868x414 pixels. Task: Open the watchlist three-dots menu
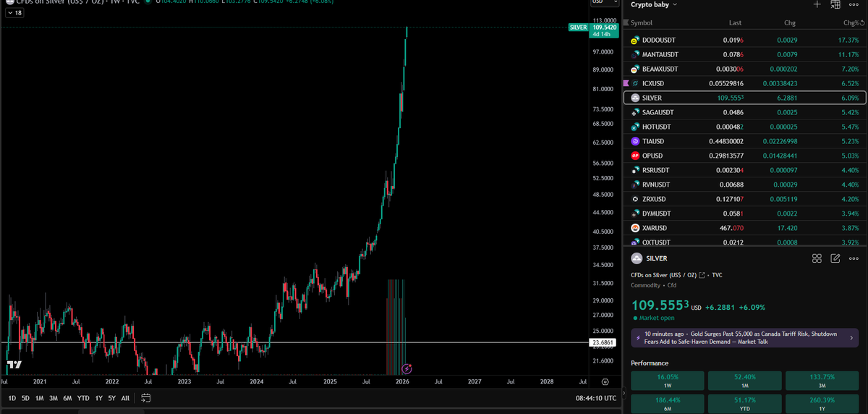click(x=854, y=4)
